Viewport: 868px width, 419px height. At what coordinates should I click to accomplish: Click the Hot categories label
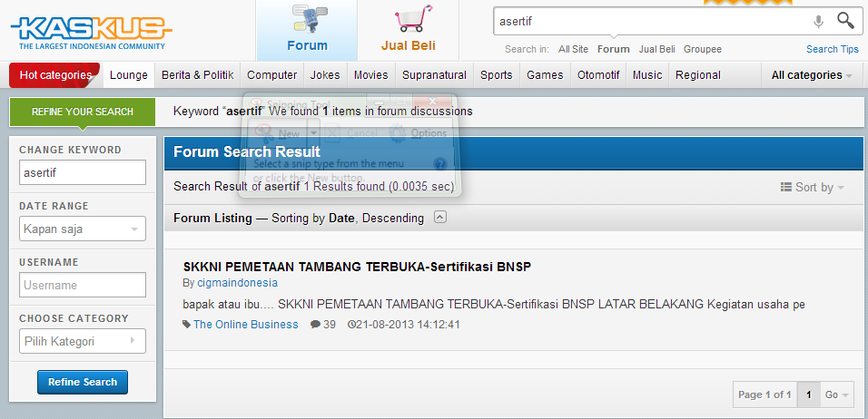pyautogui.click(x=54, y=75)
